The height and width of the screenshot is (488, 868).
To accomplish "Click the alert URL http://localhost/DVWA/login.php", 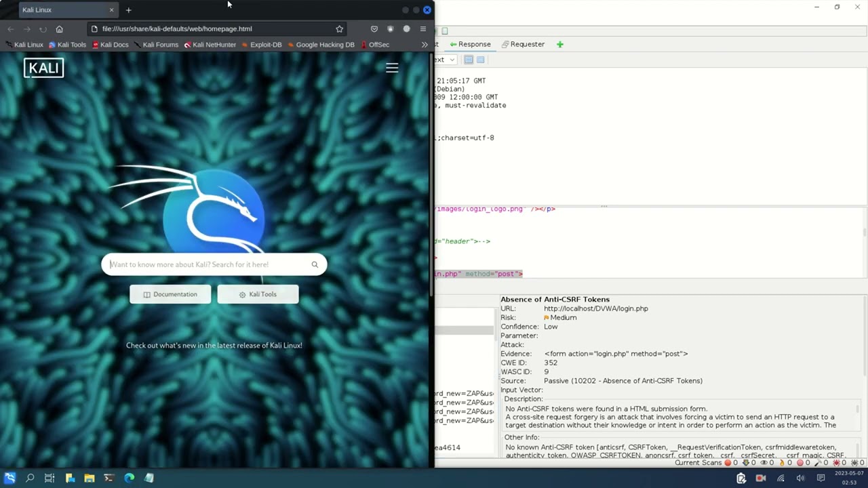I will [595, 308].
